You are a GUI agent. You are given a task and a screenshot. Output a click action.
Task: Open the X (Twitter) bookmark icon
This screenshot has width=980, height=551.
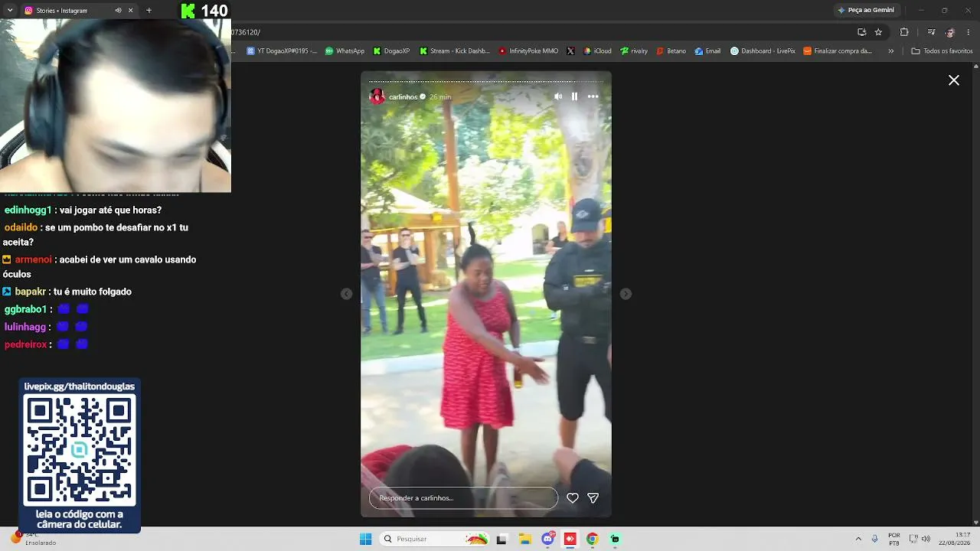[570, 51]
